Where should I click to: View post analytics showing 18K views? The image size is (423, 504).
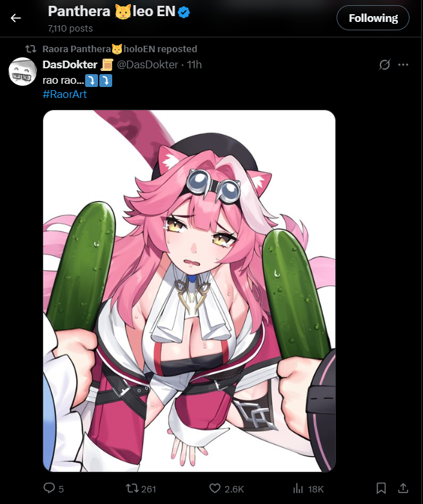308,489
